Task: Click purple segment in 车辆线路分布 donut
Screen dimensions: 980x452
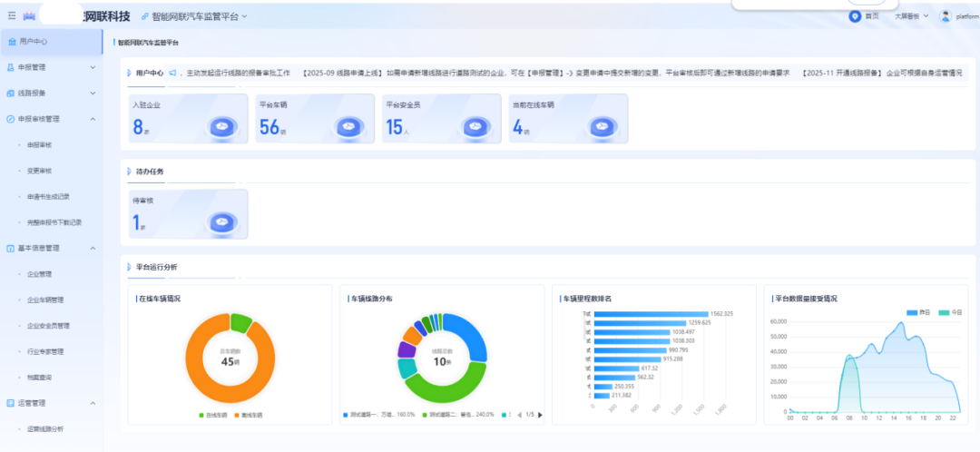Action: 407,349
